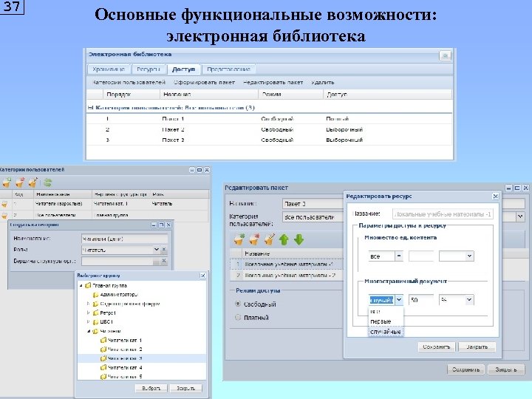Collapse the Главная группа tree node

tap(81, 286)
